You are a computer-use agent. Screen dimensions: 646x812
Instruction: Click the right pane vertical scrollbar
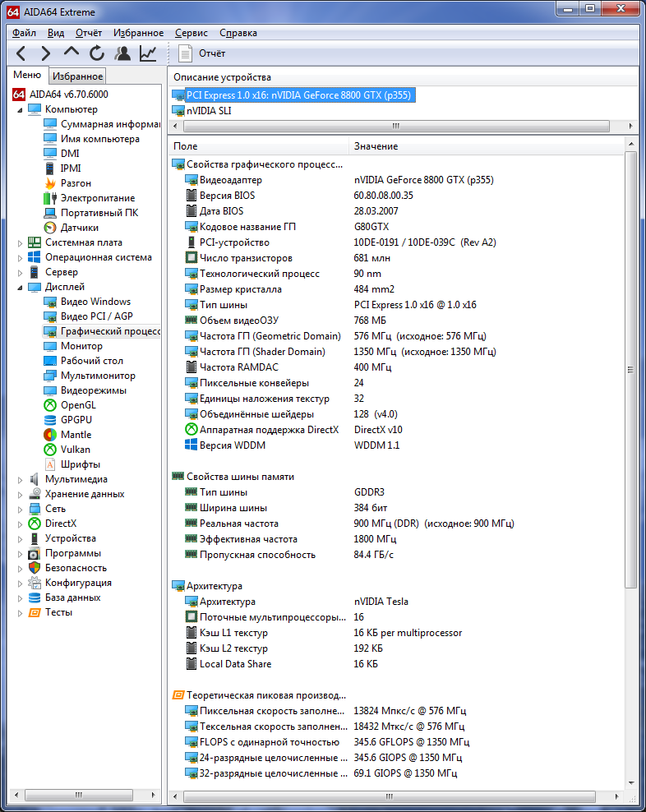coord(630,370)
